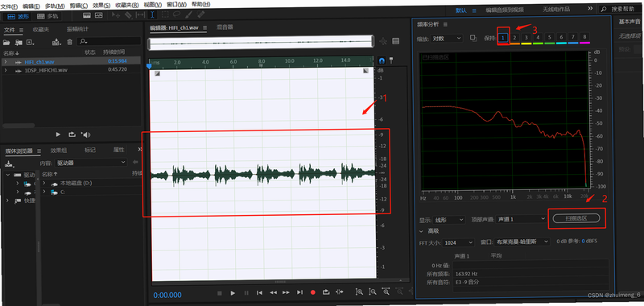Image resolution: width=644 pixels, height=306 pixels.
Task: Click the red record button
Action: pyautogui.click(x=313, y=292)
